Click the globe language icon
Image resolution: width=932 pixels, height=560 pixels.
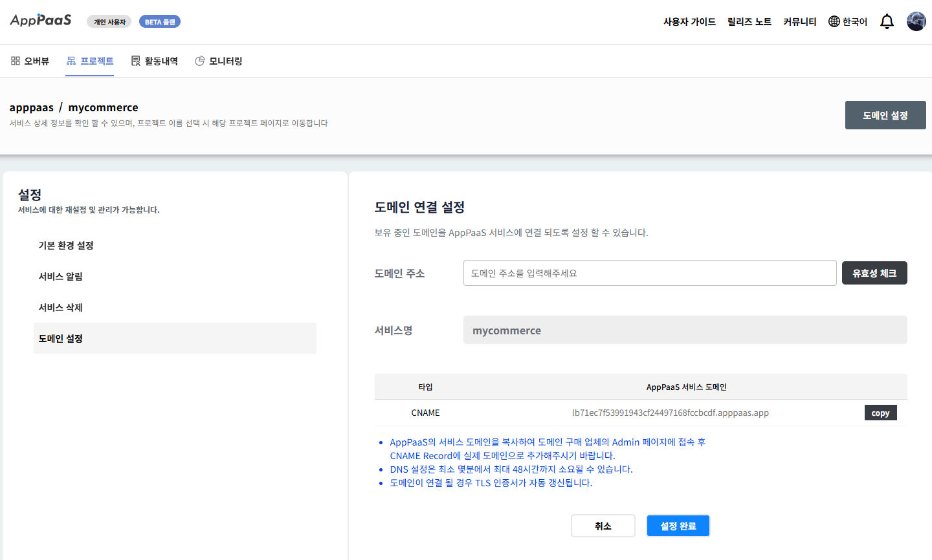point(834,21)
